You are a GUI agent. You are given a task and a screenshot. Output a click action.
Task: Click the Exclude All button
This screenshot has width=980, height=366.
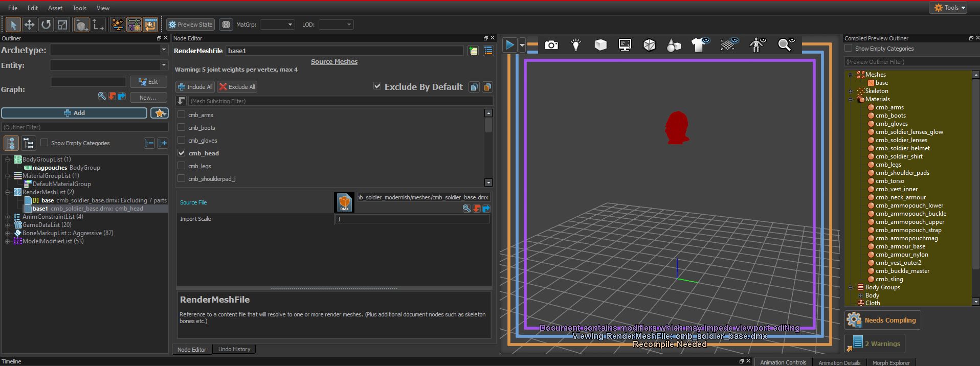[237, 87]
